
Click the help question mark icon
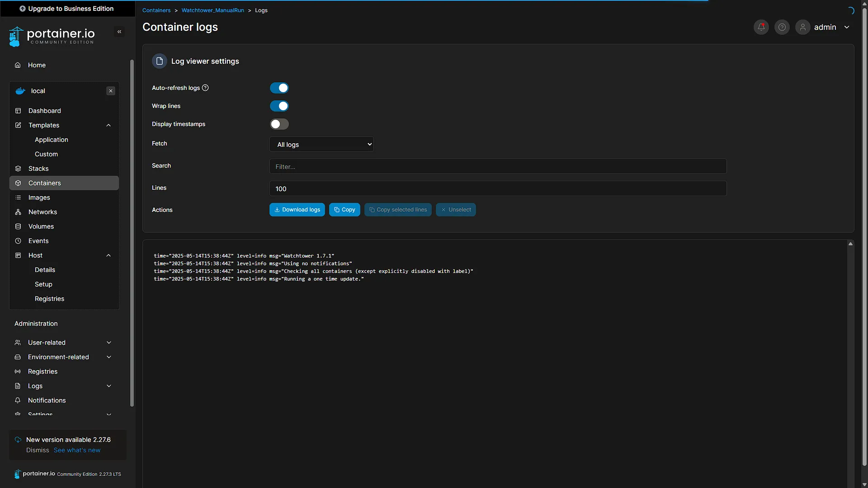[782, 27]
